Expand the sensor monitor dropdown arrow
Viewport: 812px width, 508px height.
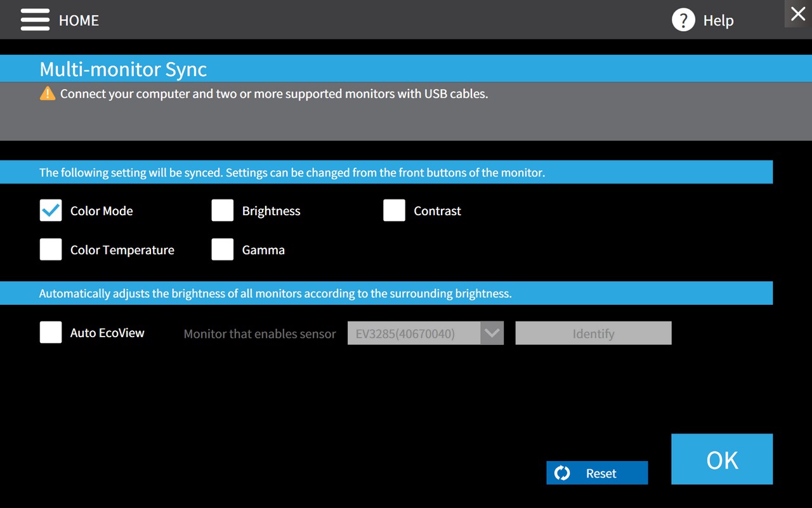point(492,333)
